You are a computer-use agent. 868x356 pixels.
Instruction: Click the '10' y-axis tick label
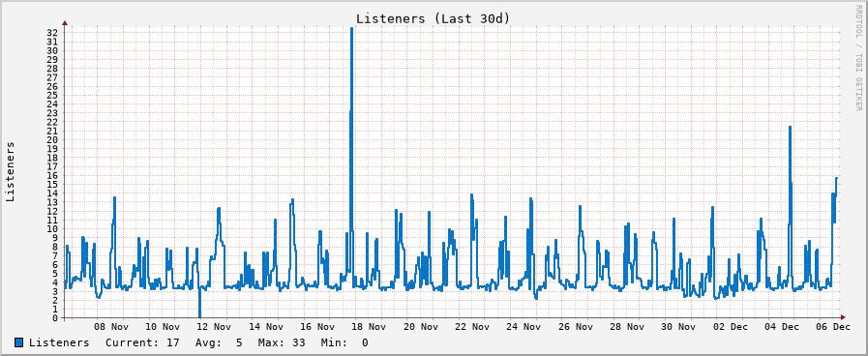coord(52,228)
